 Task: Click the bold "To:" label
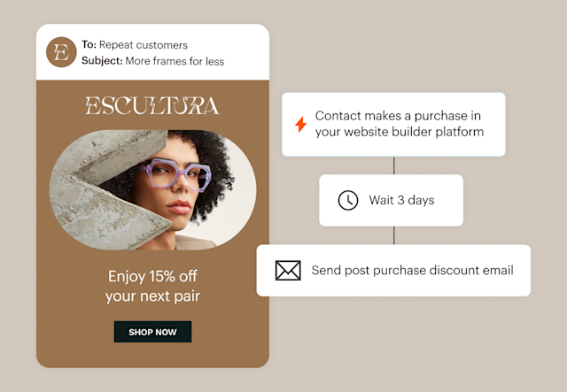tap(89, 45)
